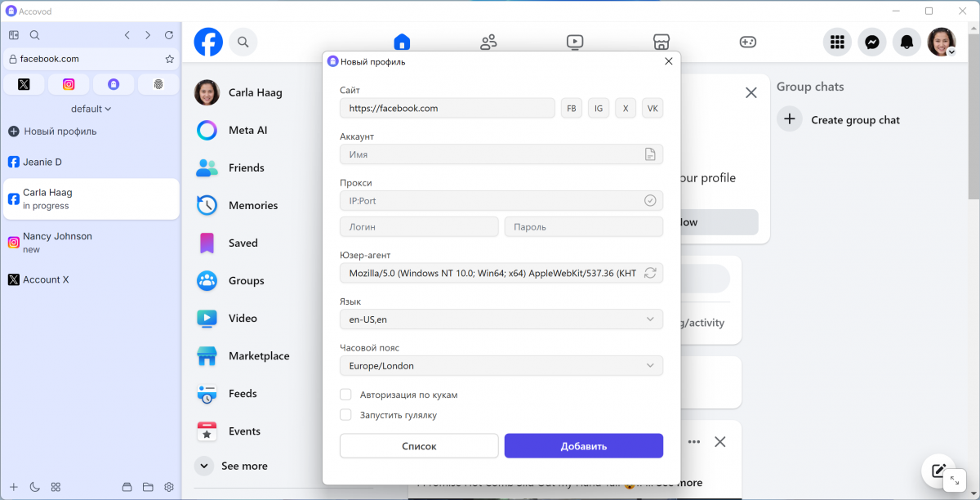
Task: Click the file import icon in account name field
Action: coord(650,154)
